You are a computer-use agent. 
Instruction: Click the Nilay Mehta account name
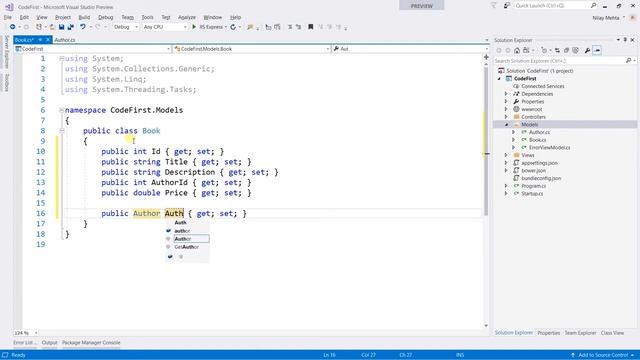[606, 18]
